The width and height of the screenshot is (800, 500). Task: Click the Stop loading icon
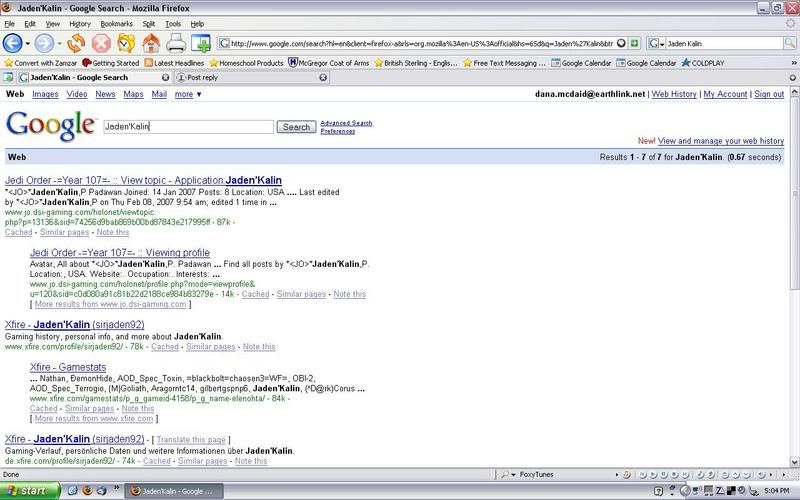click(x=101, y=43)
